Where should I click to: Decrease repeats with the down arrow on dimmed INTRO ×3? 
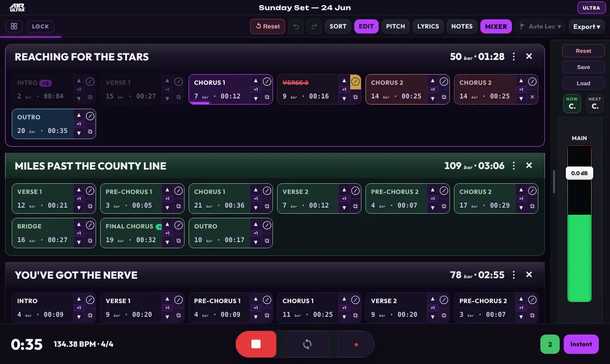coord(79,98)
